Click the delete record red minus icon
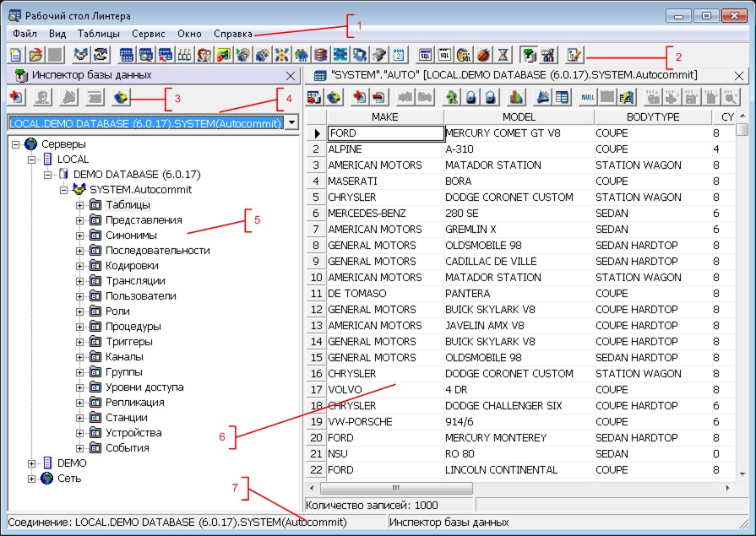Screen dimensions: 756x536 (379, 97)
